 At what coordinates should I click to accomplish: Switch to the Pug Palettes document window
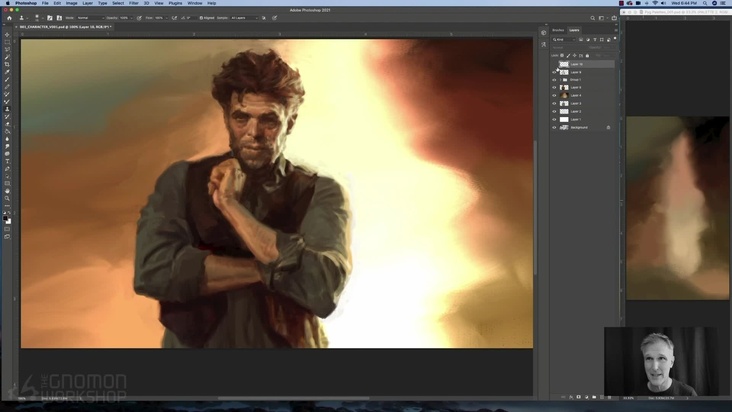click(x=676, y=11)
